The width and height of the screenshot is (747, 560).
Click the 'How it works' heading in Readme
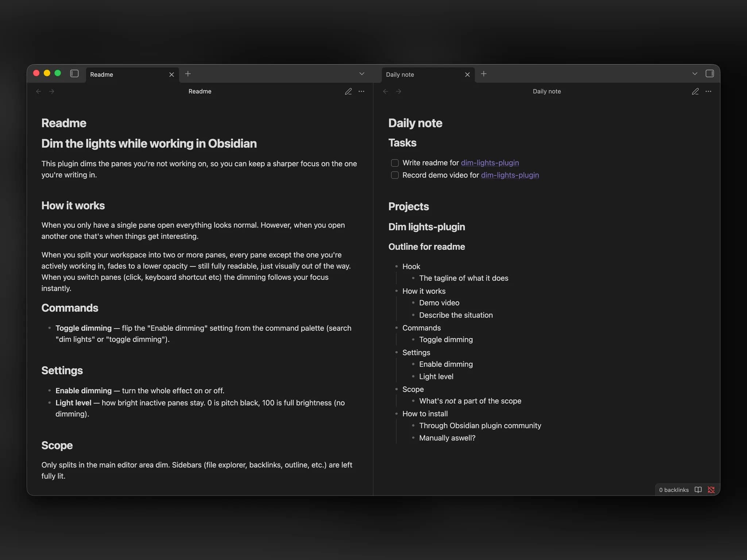73,205
